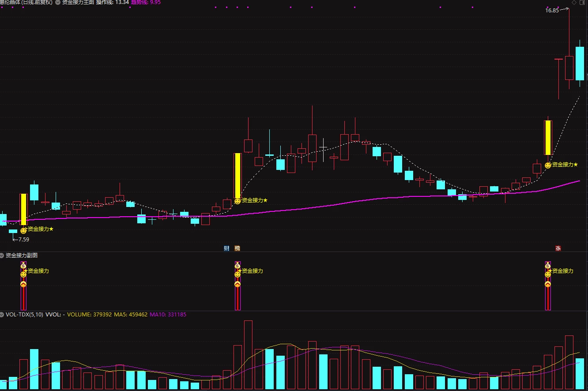This screenshot has height=391, width=588.
Task: Click the 操作线: 13.34 value label
Action: pyautogui.click(x=113, y=2)
